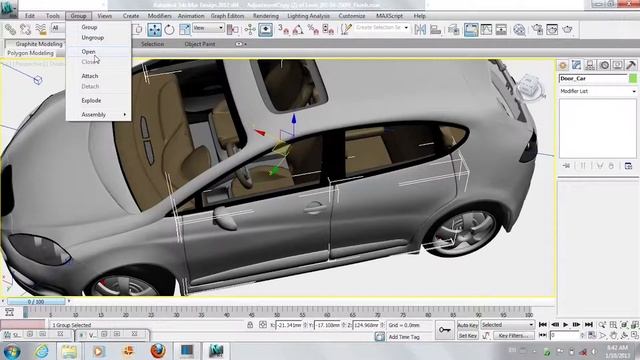Switch to the Selection ribbon tab
Image resolution: width=640 pixels, height=360 pixels.
pyautogui.click(x=152, y=44)
